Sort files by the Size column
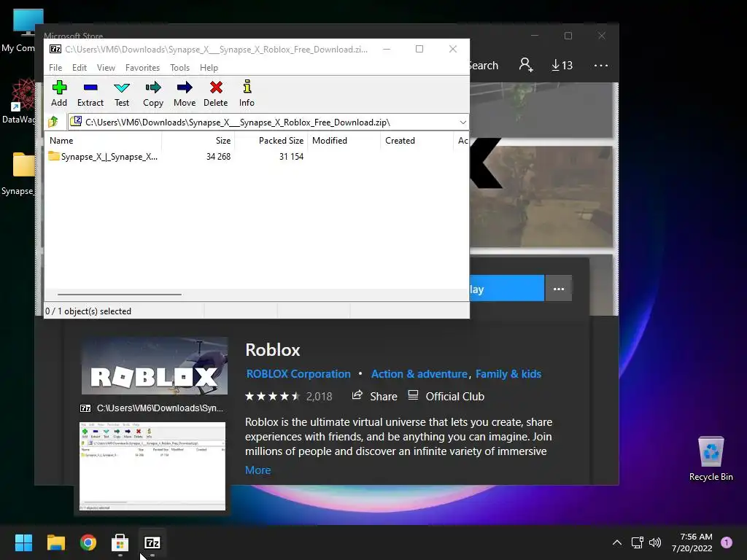Viewport: 747px width, 560px height. coord(198,141)
